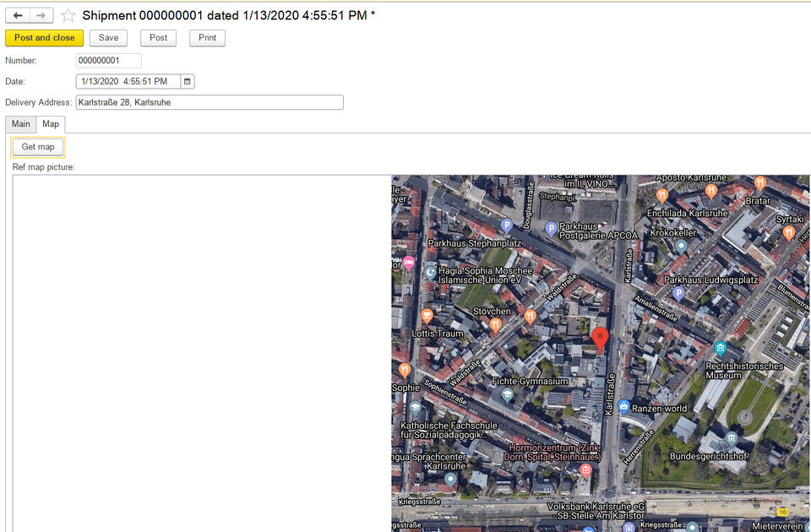This screenshot has width=811, height=532.
Task: Click the pink hotel marker on map
Action: pyautogui.click(x=409, y=263)
